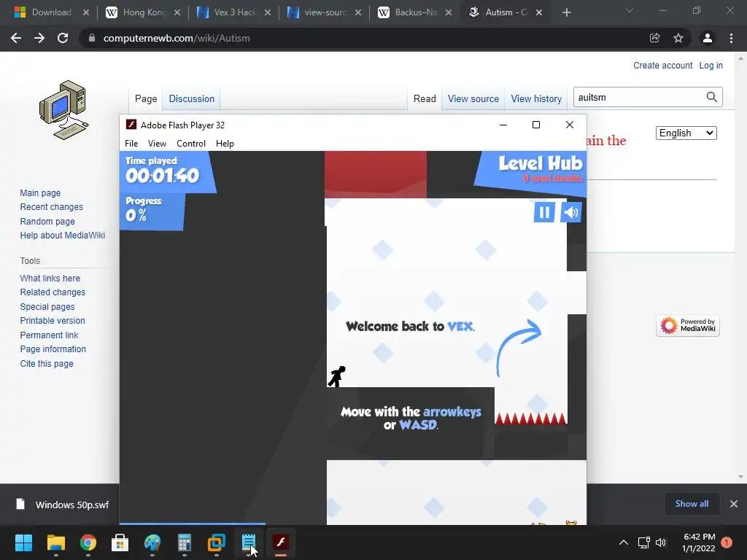Switch to the Hong Kong Wikipedia tab
The height and width of the screenshot is (560, 747).
[x=143, y=12]
